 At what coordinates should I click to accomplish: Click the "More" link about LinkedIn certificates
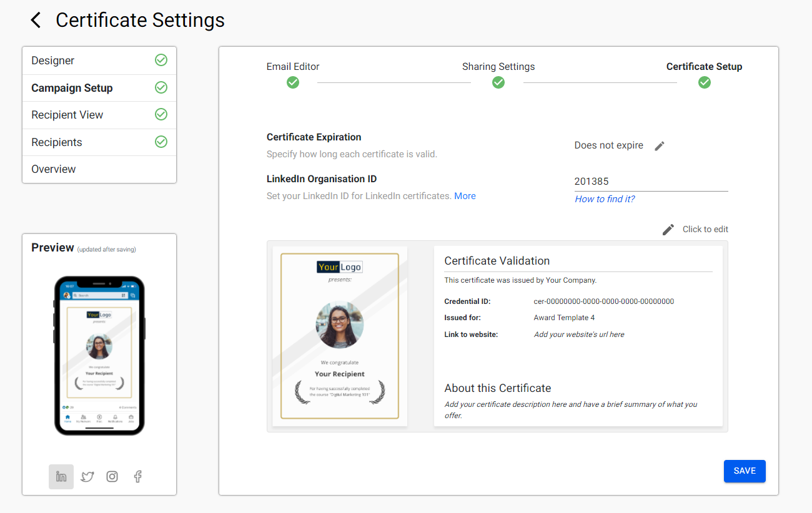tap(465, 195)
